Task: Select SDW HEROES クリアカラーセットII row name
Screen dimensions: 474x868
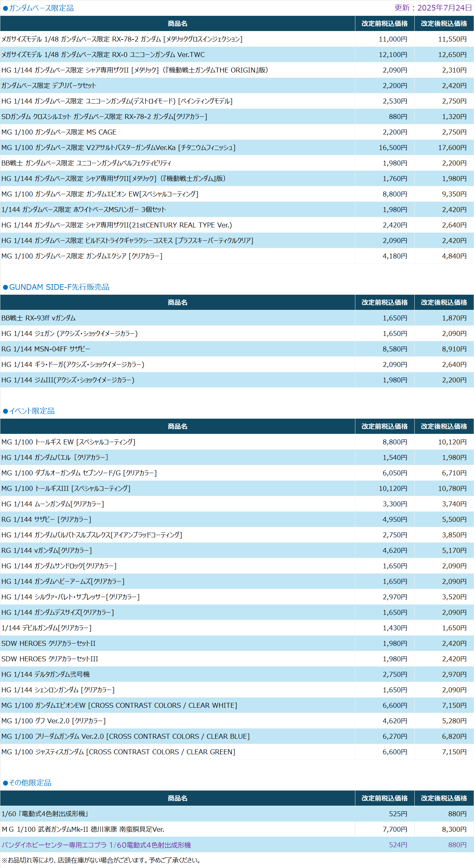Action: (48, 644)
